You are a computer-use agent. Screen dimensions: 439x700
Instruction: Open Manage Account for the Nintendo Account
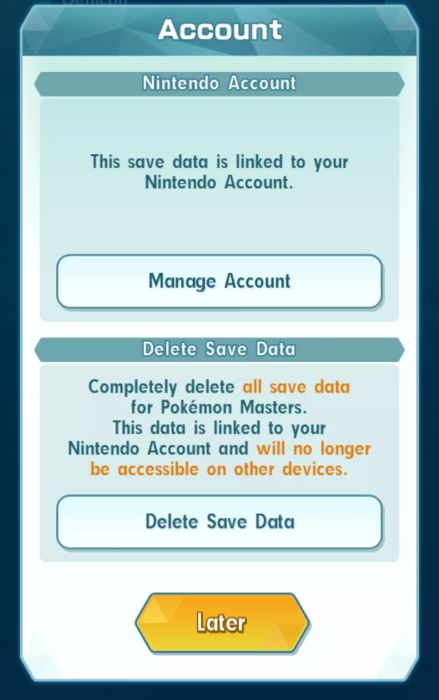219,281
